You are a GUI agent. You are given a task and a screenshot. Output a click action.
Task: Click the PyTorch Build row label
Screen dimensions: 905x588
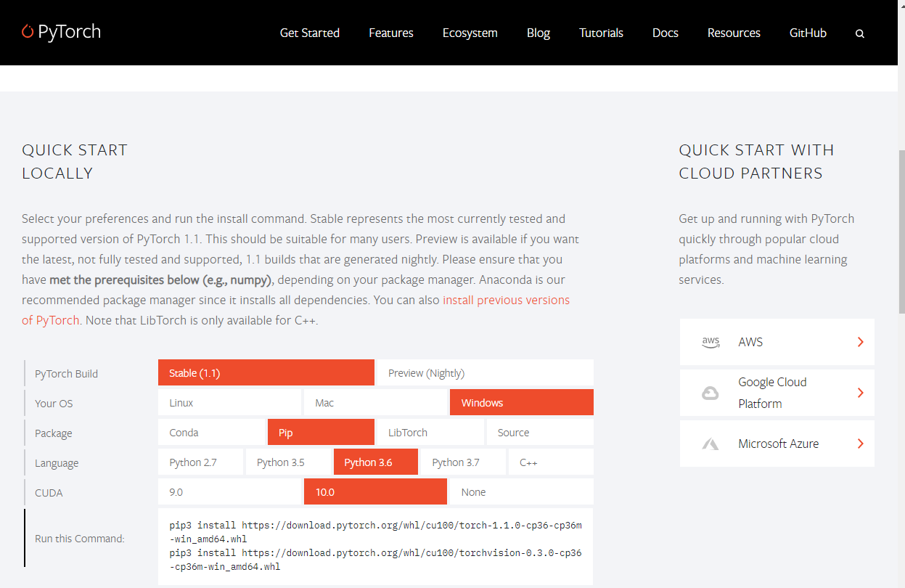(x=66, y=373)
